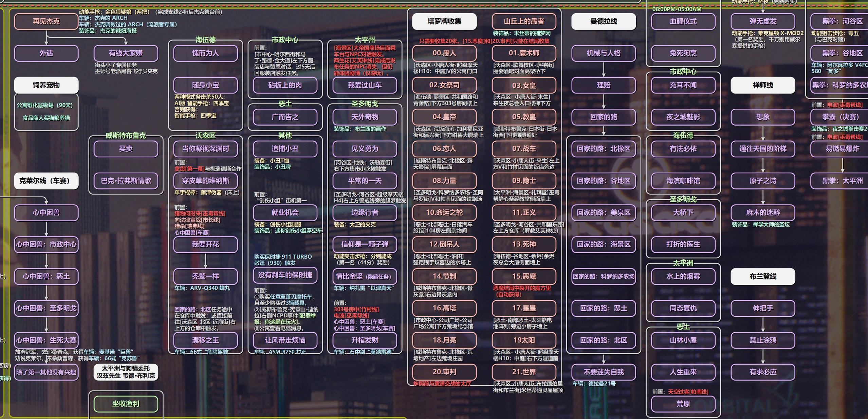Click the 曼德拉线 header label
Image resolution: width=868 pixels, height=419 pixels.
point(603,21)
